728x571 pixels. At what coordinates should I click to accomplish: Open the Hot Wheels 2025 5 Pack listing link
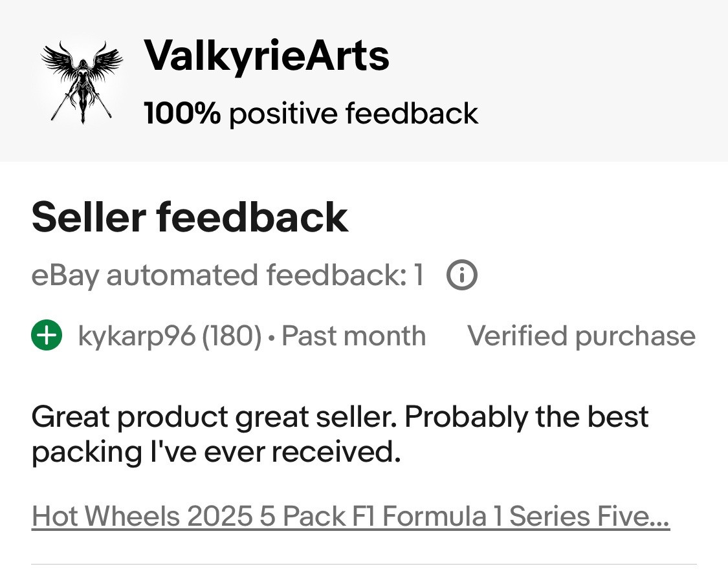[x=351, y=516]
